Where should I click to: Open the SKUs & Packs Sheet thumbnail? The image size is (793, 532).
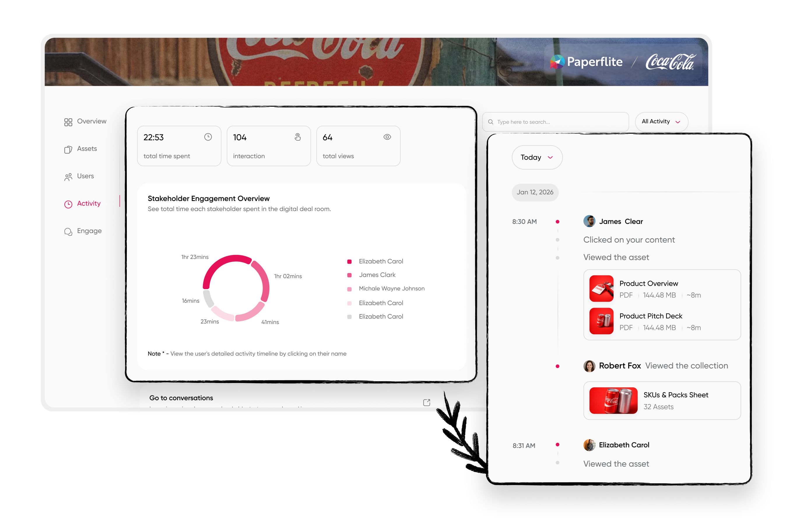click(613, 401)
